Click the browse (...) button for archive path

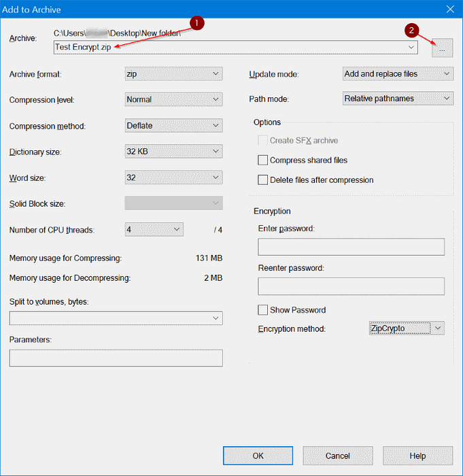click(442, 48)
